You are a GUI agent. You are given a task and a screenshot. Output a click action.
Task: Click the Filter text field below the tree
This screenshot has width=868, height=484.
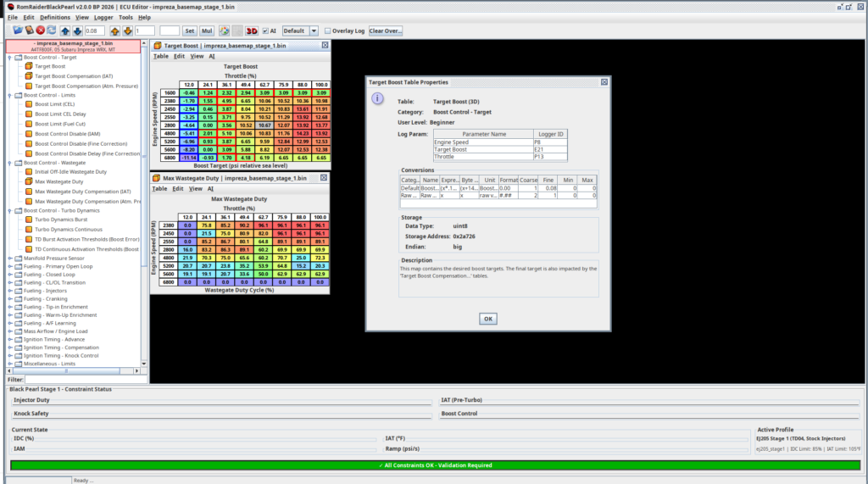pos(83,380)
